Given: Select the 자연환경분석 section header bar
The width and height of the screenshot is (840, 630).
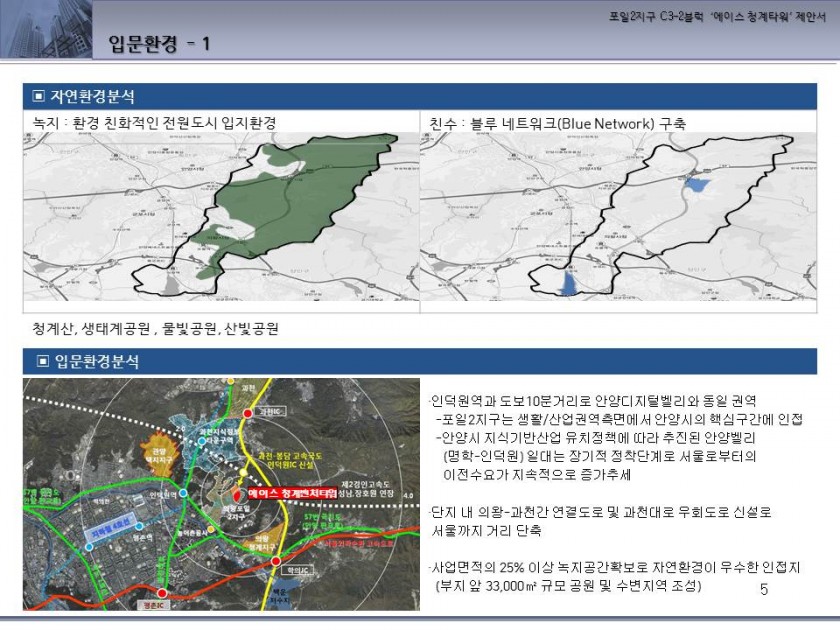Looking at the screenshot, I should click(x=420, y=96).
